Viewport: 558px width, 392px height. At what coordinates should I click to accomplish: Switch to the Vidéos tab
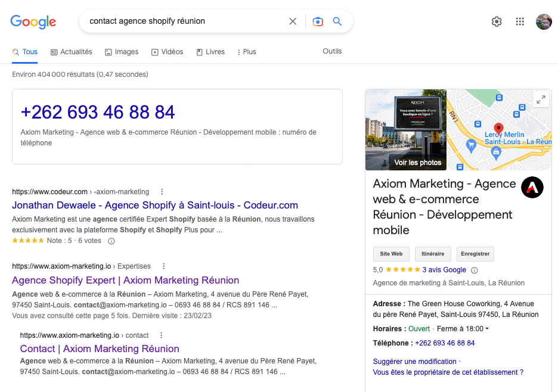click(168, 52)
